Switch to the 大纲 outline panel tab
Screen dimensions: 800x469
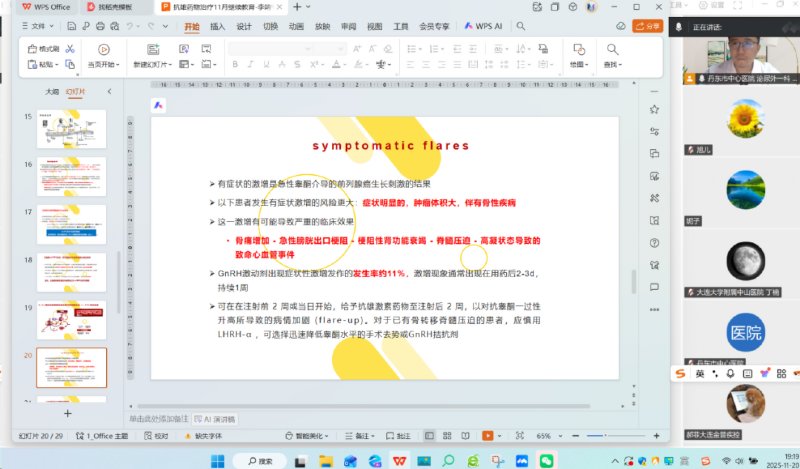51,91
